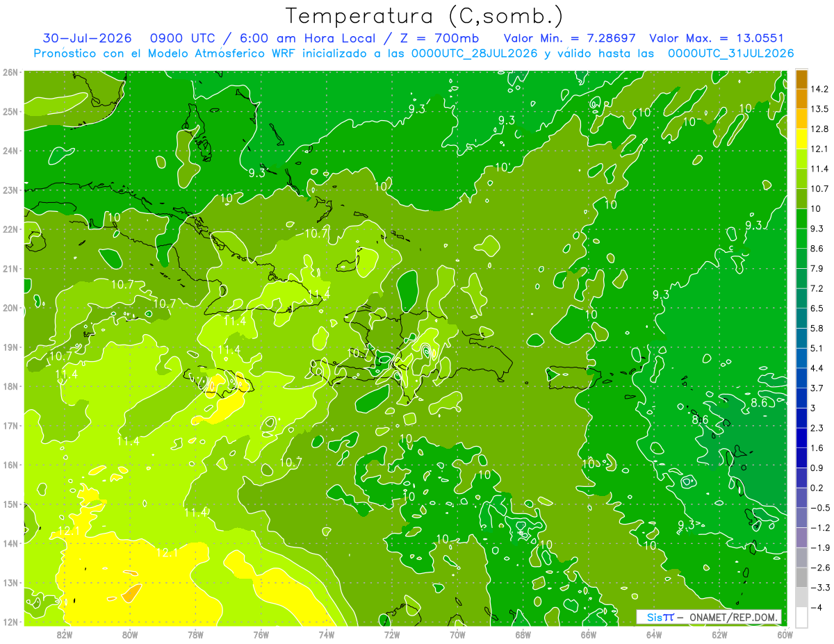Click the -3.3 value on the colour bar

[819, 587]
